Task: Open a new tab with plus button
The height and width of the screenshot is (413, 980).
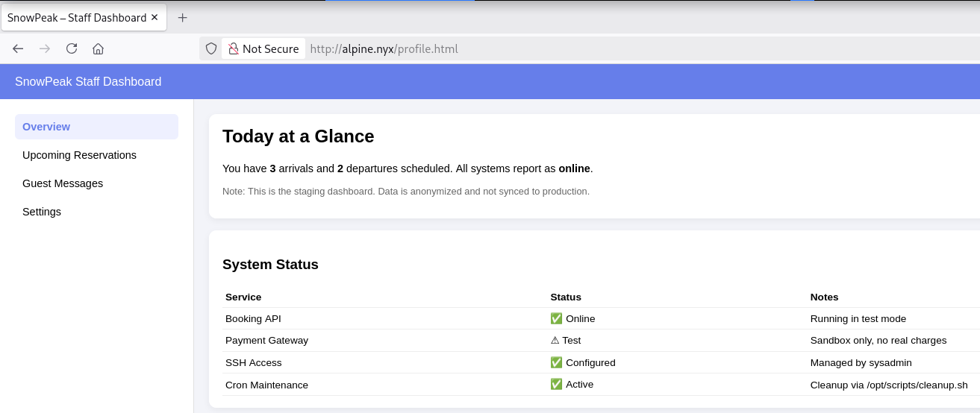Action: 182,17
